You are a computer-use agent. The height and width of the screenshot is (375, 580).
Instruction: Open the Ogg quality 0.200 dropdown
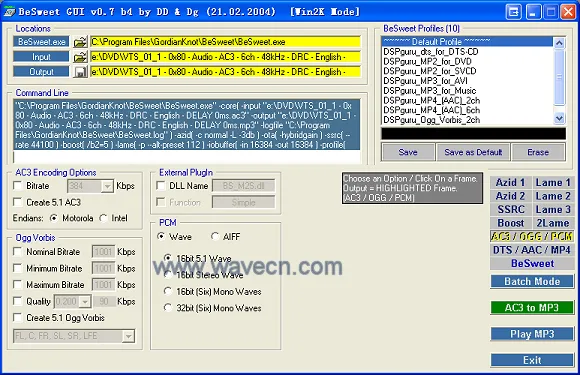pos(85,302)
